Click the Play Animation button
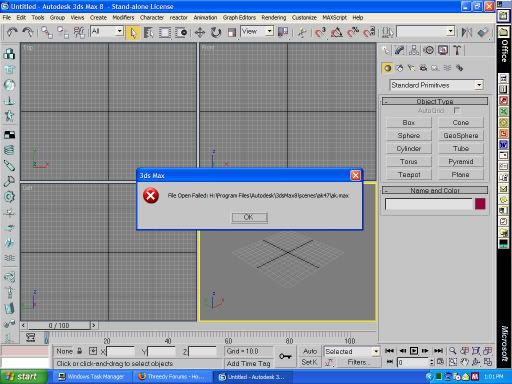 click(414, 351)
